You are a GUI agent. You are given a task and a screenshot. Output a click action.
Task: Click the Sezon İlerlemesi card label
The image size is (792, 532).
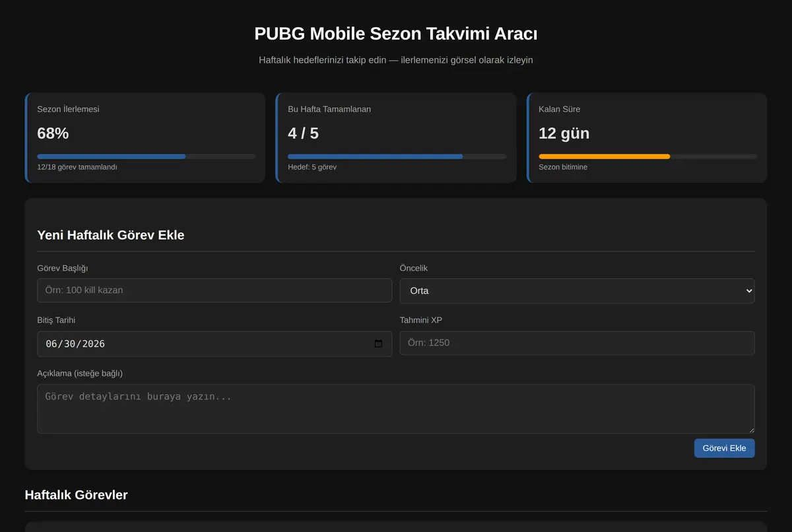(x=69, y=109)
